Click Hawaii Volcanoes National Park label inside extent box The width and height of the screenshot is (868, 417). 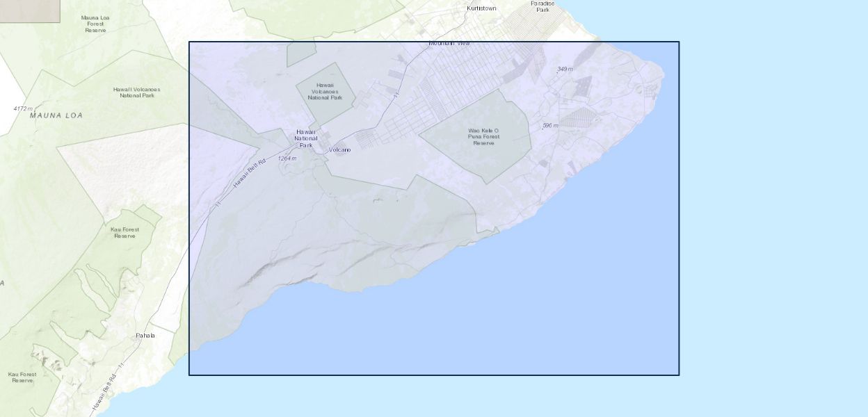click(326, 91)
